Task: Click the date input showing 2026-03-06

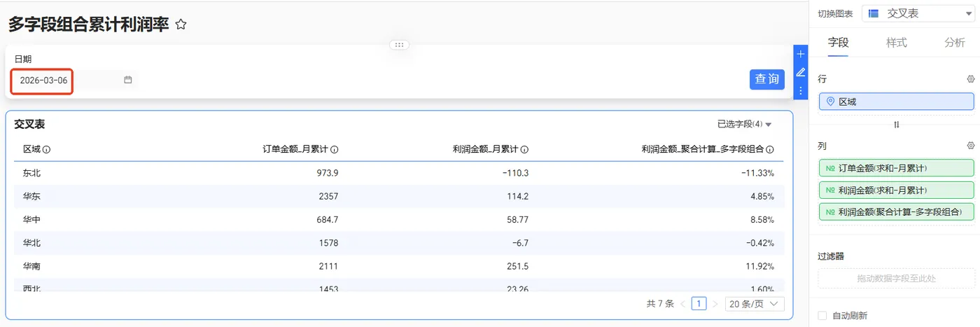Action: (43, 81)
